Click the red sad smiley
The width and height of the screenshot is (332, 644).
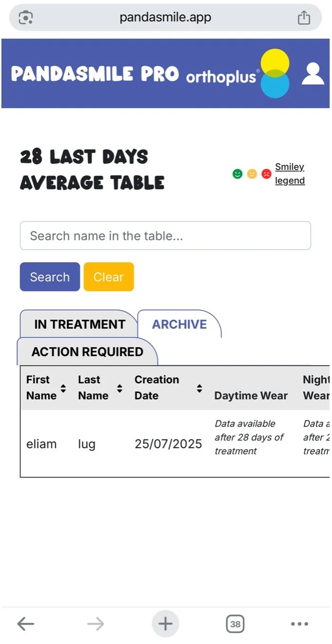pos(266,174)
